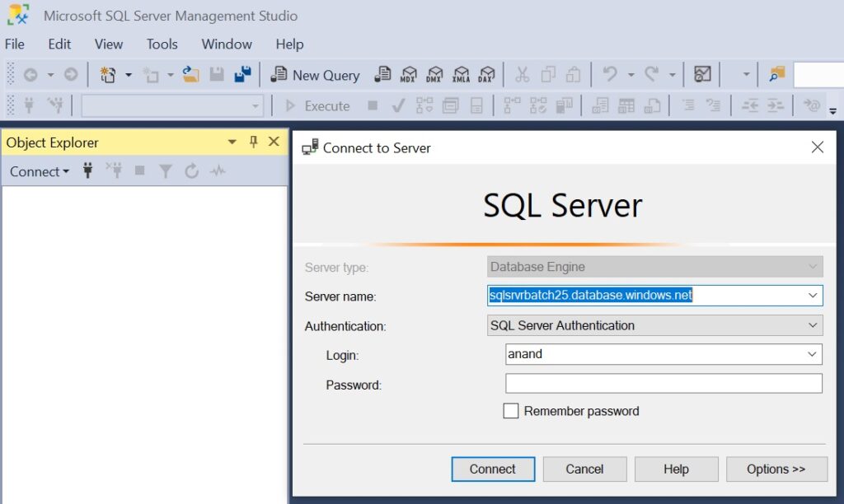Click the Connect Object Explorer plug icon
The width and height of the screenshot is (844, 504).
click(x=87, y=171)
